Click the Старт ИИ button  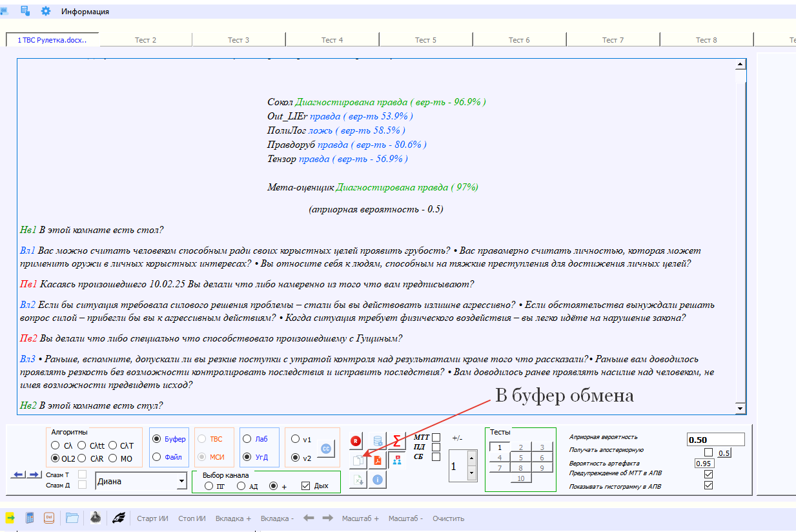152,518
